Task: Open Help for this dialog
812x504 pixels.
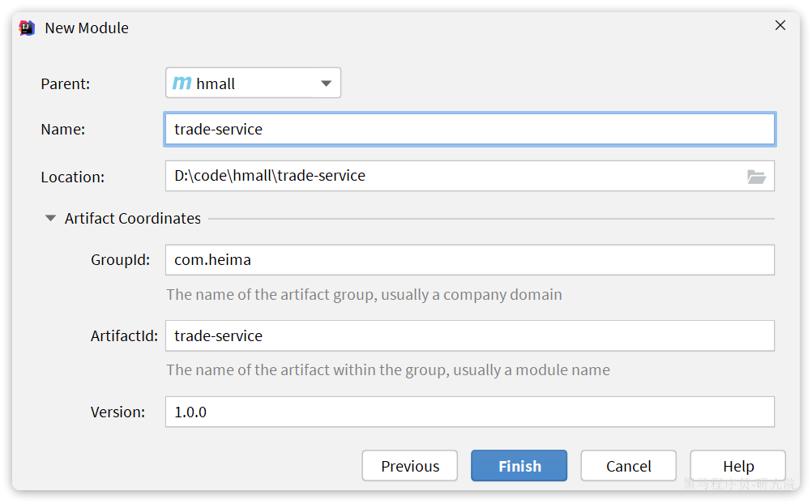Action: [x=738, y=466]
